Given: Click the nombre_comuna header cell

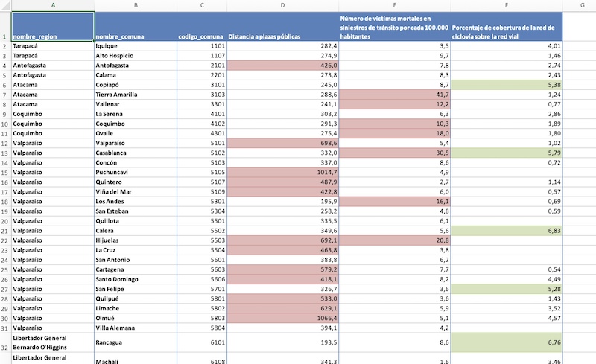Looking at the screenshot, I should pyautogui.click(x=136, y=26).
